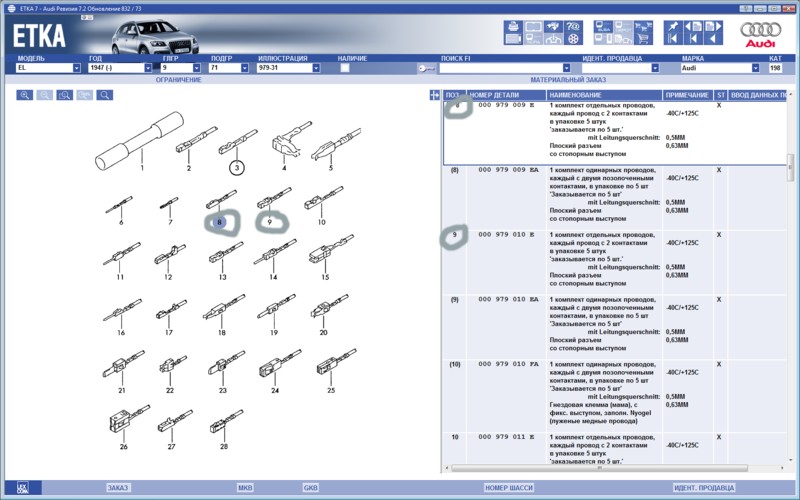800x500 pixels.
Task: Click the zoom in magnifier icon
Action: pyautogui.click(x=25, y=96)
